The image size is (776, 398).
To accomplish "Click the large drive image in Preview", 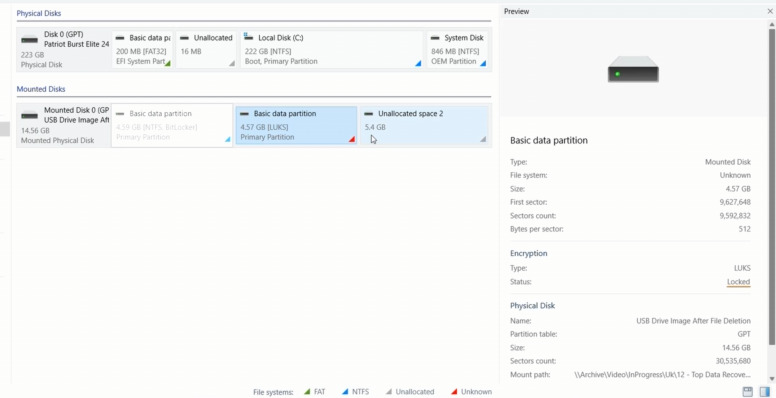I will click(x=633, y=69).
